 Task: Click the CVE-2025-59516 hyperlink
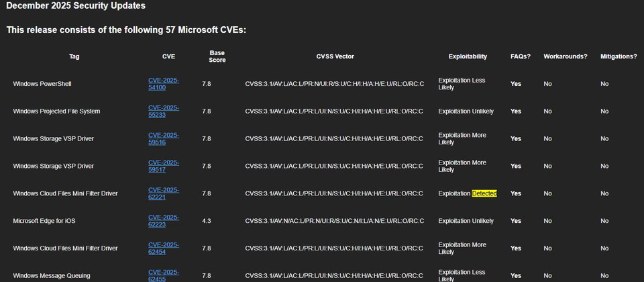pos(163,138)
